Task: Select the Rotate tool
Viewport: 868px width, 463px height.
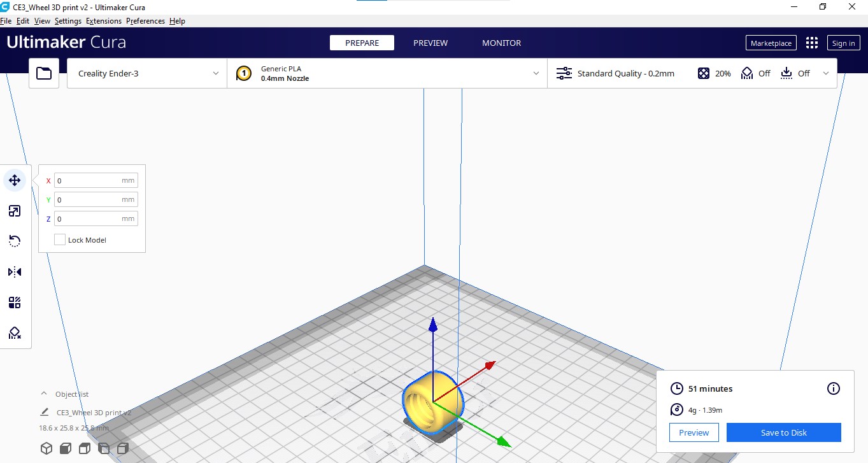Action: (15, 241)
